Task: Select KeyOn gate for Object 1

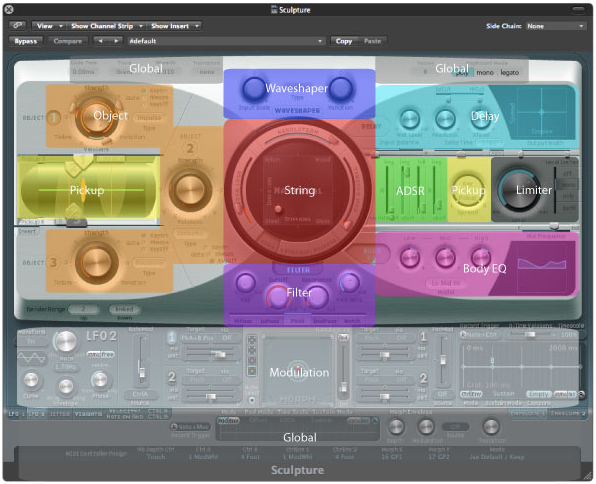Action: [x=155, y=90]
